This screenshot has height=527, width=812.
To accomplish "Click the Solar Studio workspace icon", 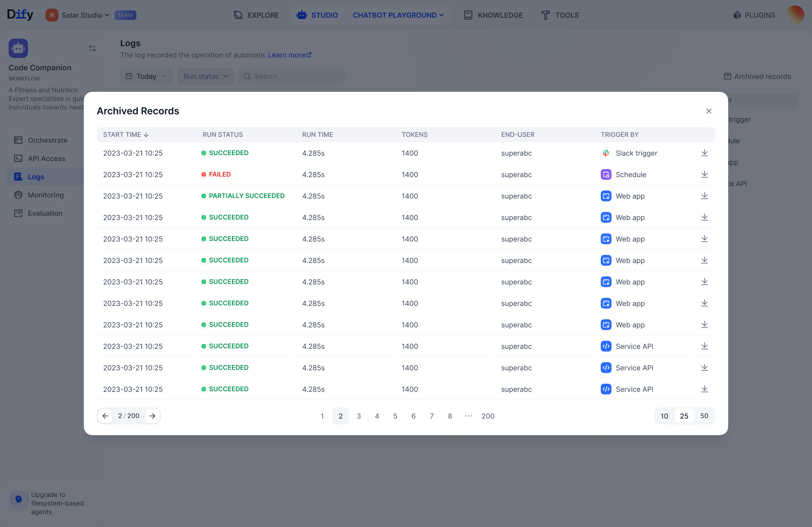I will click(52, 15).
